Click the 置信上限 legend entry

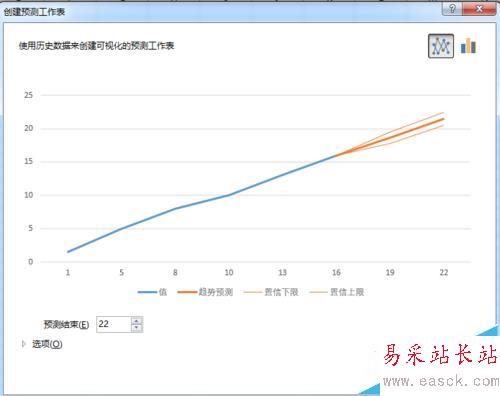click(337, 292)
